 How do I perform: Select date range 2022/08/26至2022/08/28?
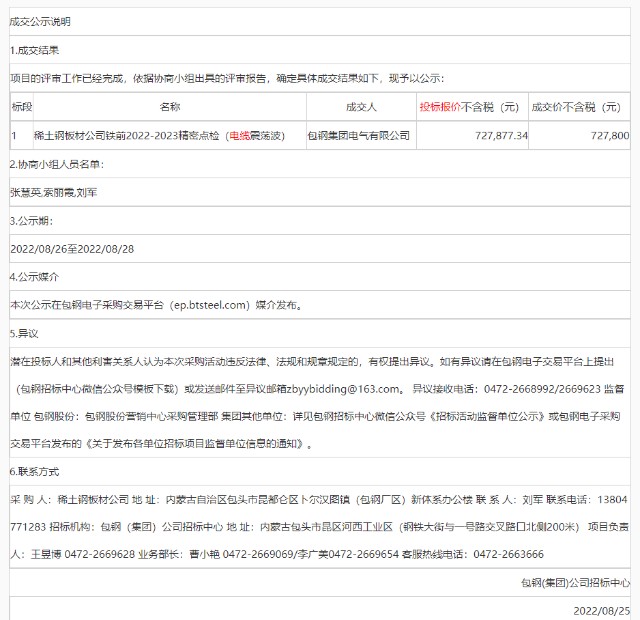coord(72,249)
